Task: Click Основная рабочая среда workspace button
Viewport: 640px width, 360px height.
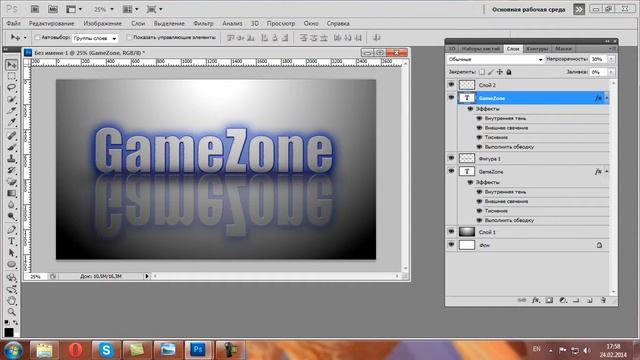Action: [529, 9]
